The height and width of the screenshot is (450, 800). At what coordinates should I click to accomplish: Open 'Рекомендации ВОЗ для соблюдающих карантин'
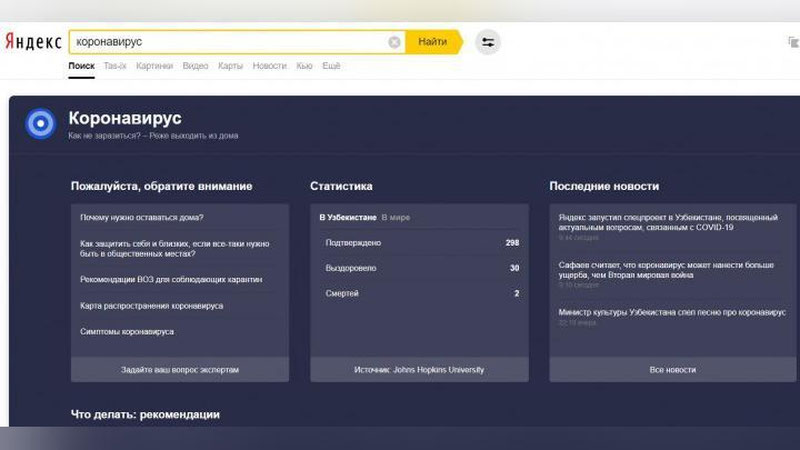[x=171, y=280]
